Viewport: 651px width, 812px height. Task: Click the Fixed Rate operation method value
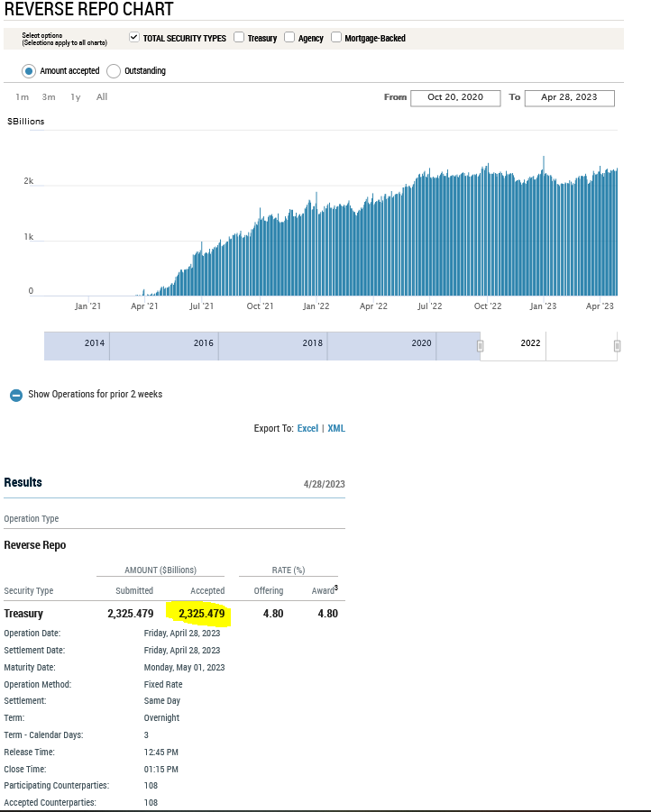pyautogui.click(x=163, y=685)
